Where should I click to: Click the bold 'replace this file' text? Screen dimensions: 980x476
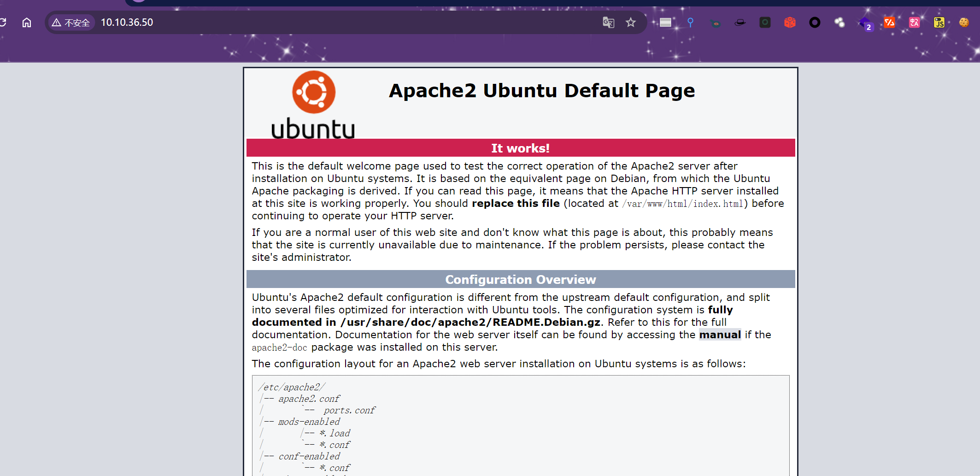point(516,203)
